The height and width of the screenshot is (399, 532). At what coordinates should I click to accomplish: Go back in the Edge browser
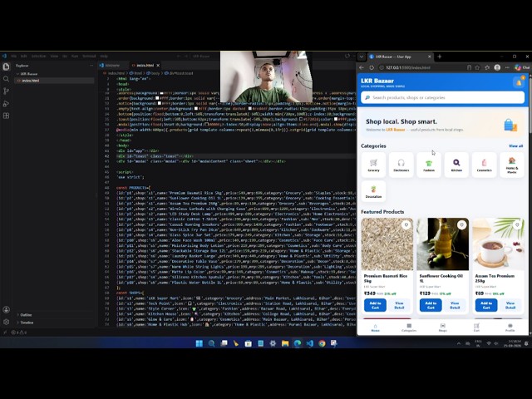click(x=362, y=67)
